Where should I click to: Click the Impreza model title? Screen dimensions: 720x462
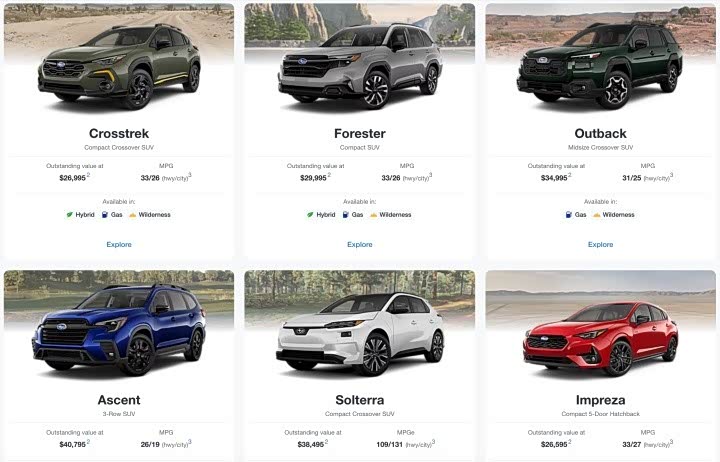[601, 400]
